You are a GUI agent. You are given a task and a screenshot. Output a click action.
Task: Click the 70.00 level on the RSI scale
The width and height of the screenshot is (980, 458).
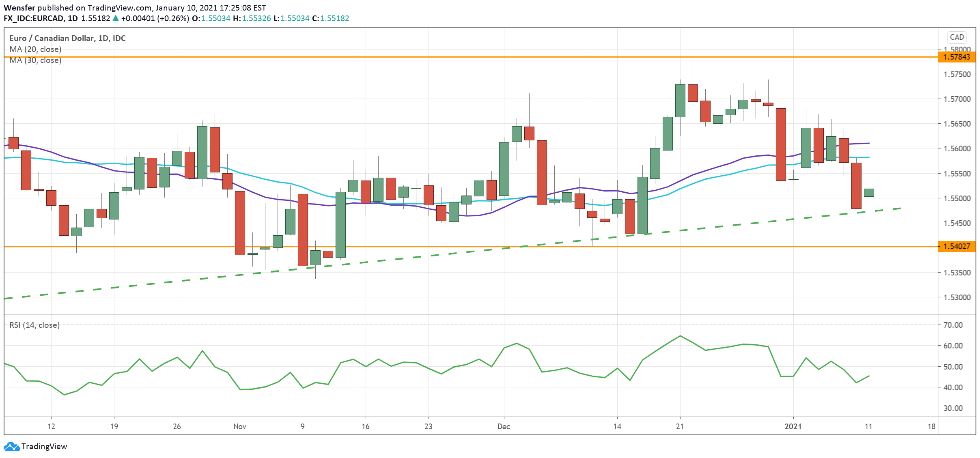tap(953, 325)
